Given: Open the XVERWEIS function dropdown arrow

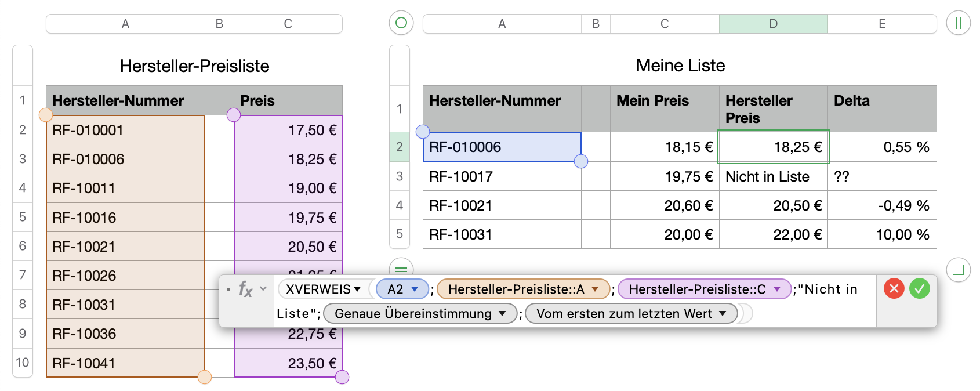Looking at the screenshot, I should (x=357, y=289).
